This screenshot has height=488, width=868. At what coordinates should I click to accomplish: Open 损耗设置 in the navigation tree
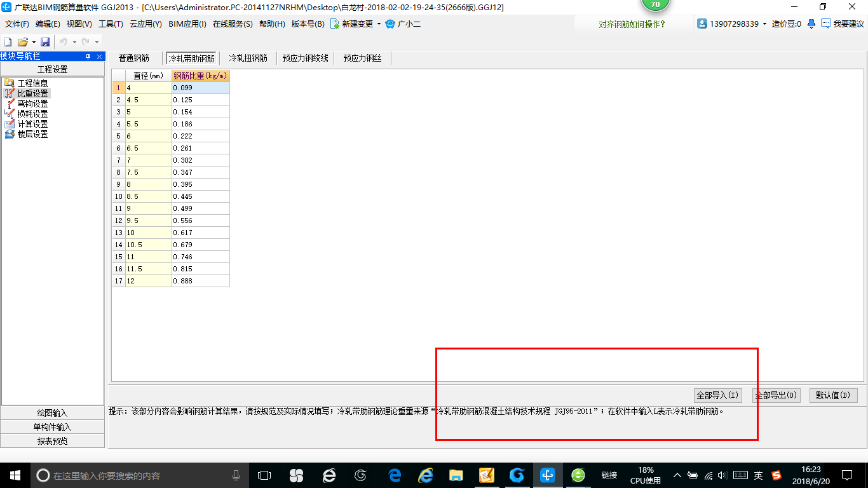[32, 114]
